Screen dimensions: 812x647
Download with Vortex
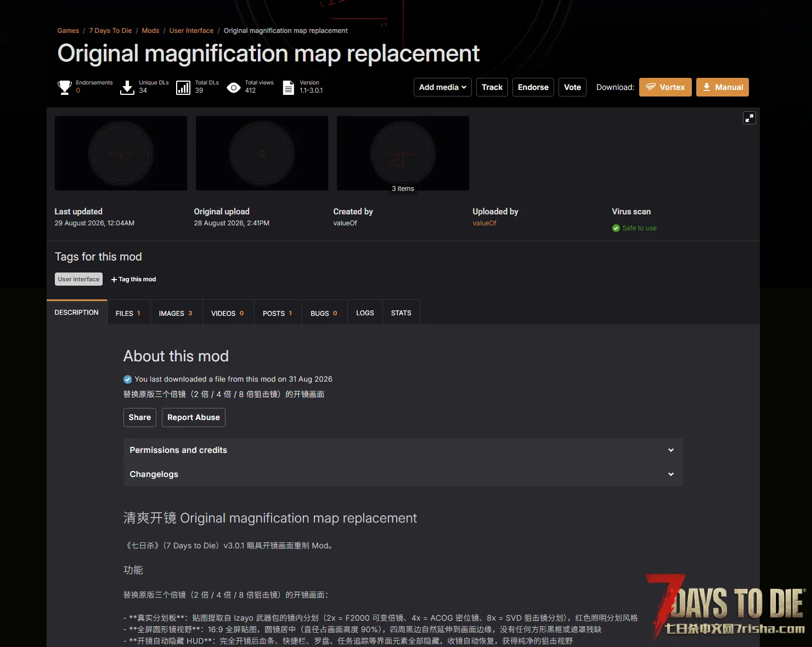coord(666,87)
